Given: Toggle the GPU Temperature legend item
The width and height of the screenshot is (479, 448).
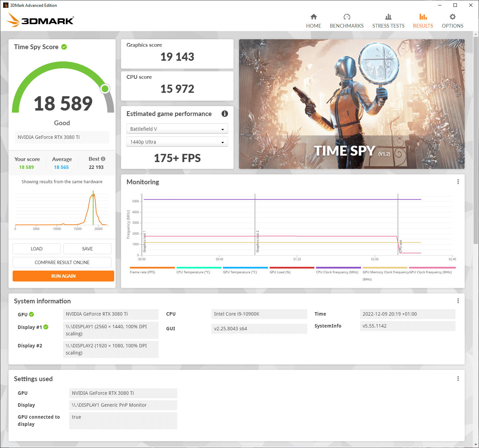Looking at the screenshot, I should (245, 270).
